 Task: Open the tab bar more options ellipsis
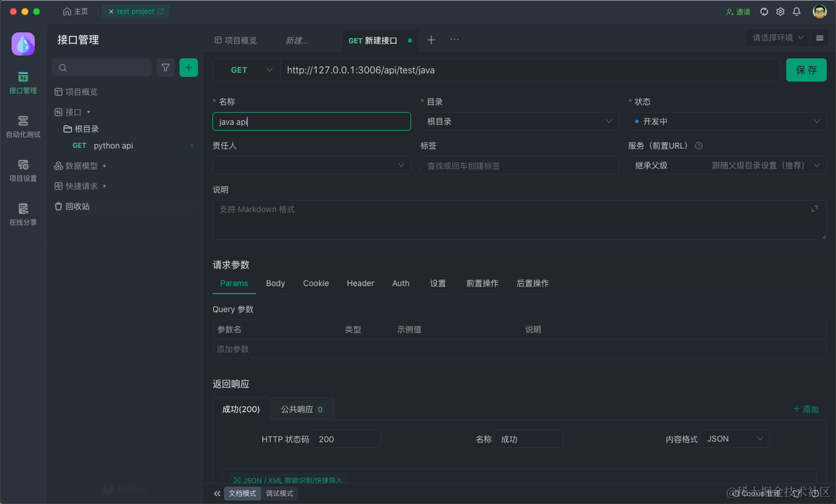[455, 40]
